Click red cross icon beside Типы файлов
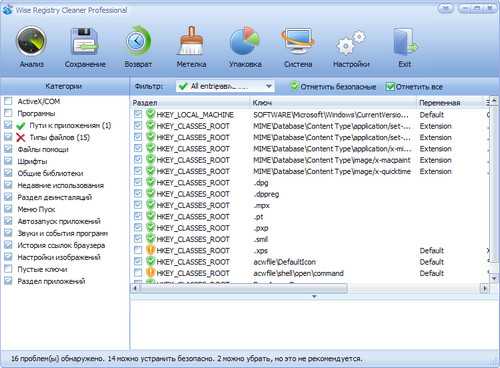Image resolution: width=500 pixels, height=368 pixels. [21, 137]
